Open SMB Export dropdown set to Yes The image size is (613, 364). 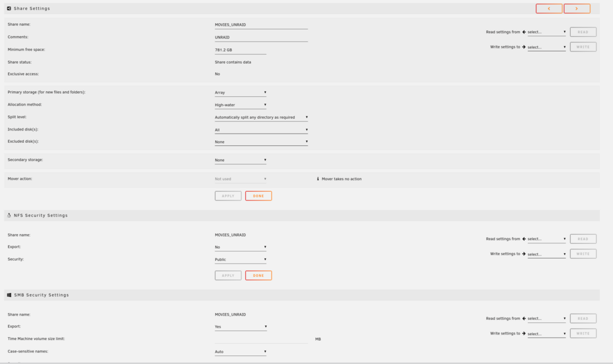tap(240, 327)
